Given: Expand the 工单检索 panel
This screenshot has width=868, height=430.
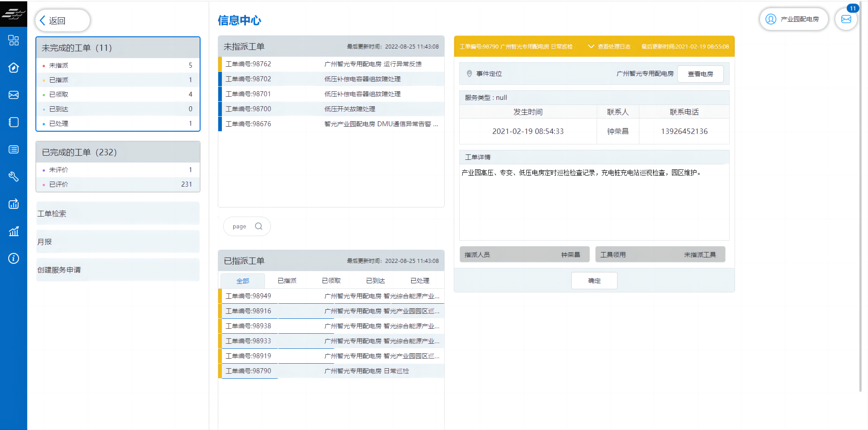Looking at the screenshot, I should pyautogui.click(x=118, y=213).
